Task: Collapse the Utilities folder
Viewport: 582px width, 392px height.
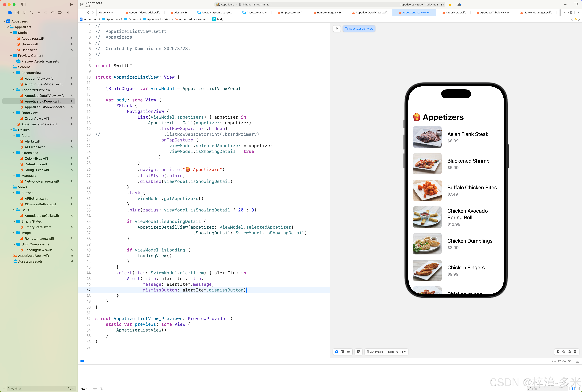Action: tap(11, 130)
